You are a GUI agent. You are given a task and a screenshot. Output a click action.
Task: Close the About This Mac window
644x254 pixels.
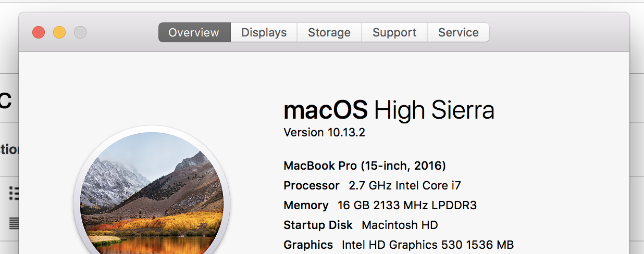(39, 32)
